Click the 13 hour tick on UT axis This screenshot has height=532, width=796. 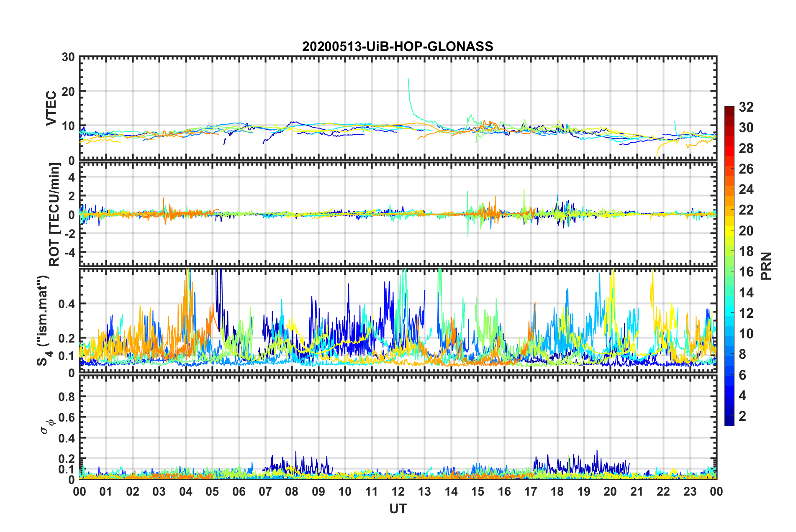tap(424, 491)
